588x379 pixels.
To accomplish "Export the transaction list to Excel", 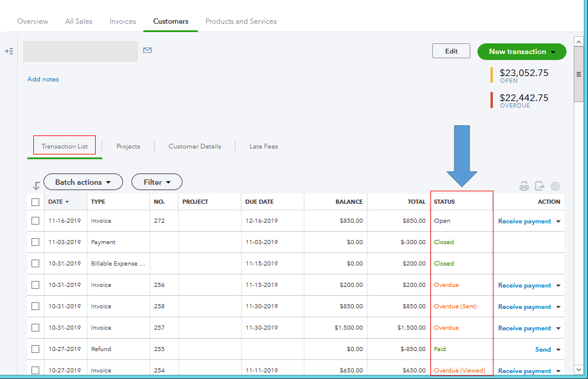I will 539,186.
